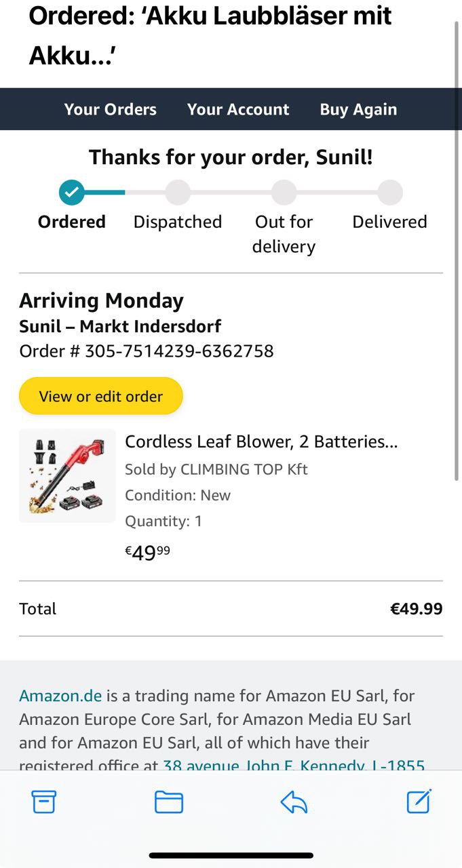Open Your Account in the navigation bar

238,109
